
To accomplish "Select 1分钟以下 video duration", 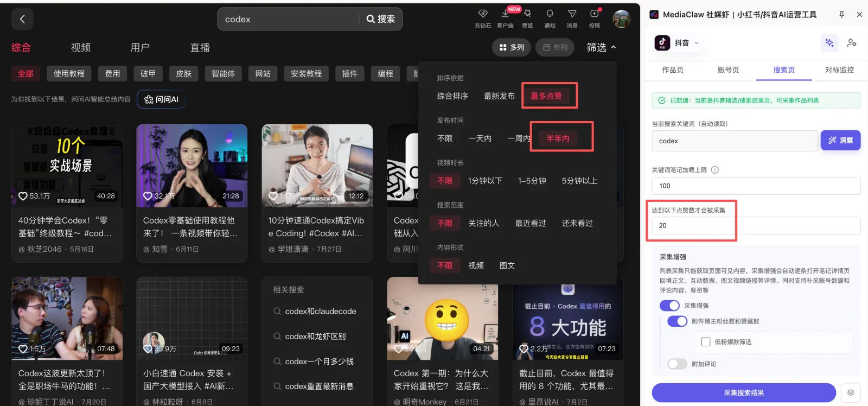I will [x=485, y=181].
